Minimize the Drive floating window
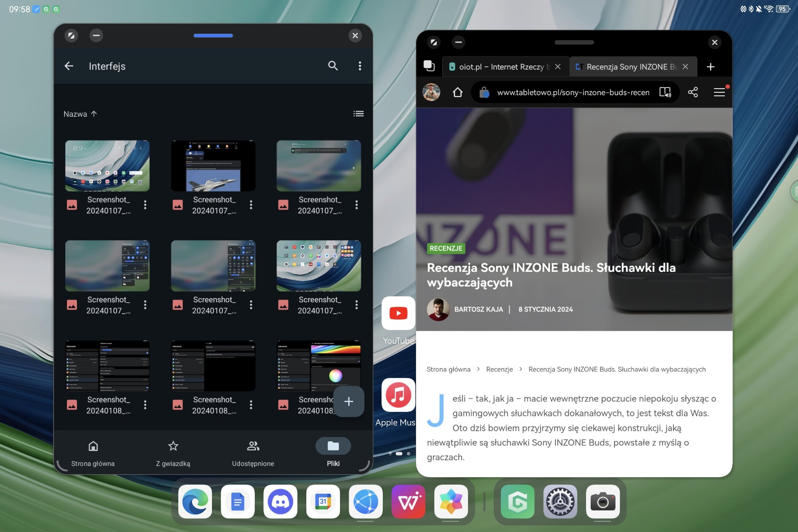The width and height of the screenshot is (798, 532). (96, 36)
